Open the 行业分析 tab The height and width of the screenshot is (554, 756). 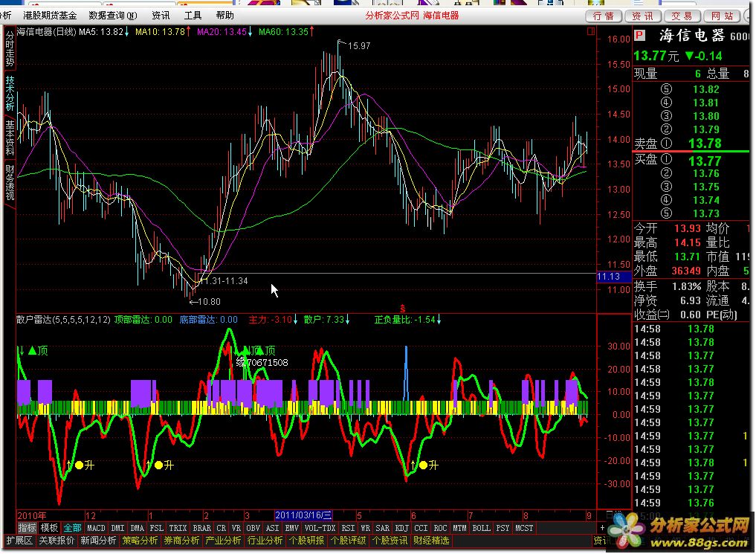pyautogui.click(x=265, y=541)
